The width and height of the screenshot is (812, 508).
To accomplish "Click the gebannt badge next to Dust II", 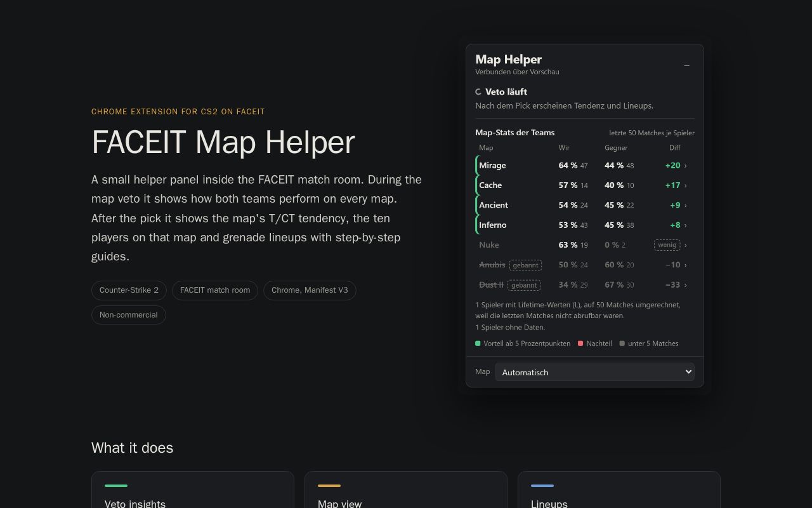I will coord(524,285).
